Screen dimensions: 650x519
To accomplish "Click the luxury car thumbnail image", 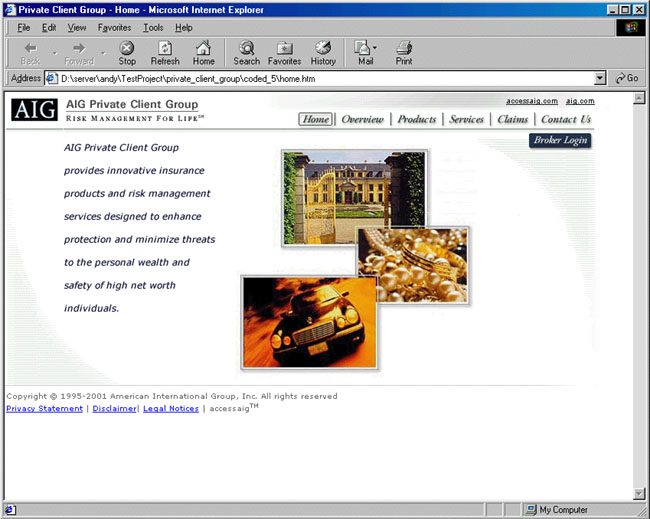I will [309, 322].
